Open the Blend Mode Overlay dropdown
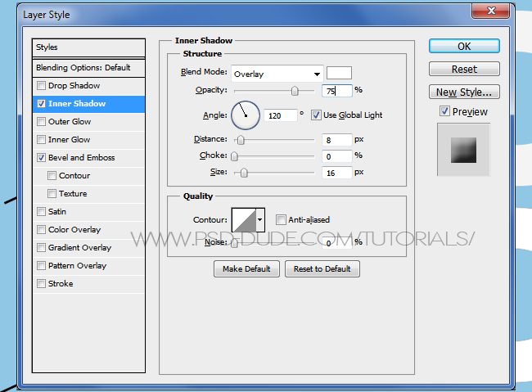Screen dimensions: 532x392 pyautogui.click(x=277, y=74)
